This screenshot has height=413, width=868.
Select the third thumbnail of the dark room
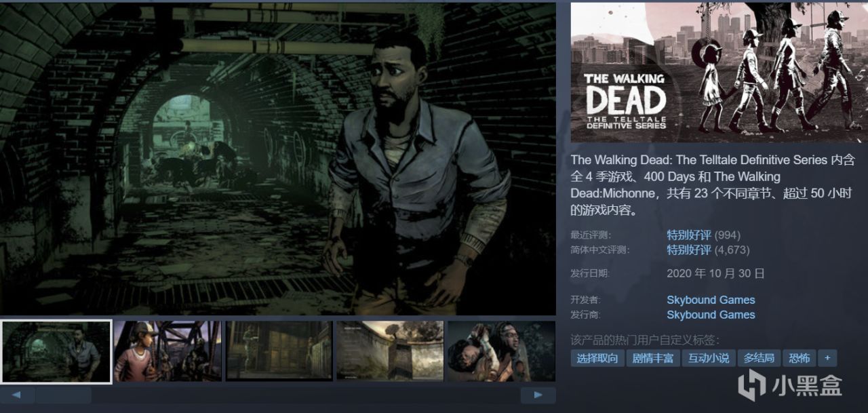pyautogui.click(x=279, y=351)
